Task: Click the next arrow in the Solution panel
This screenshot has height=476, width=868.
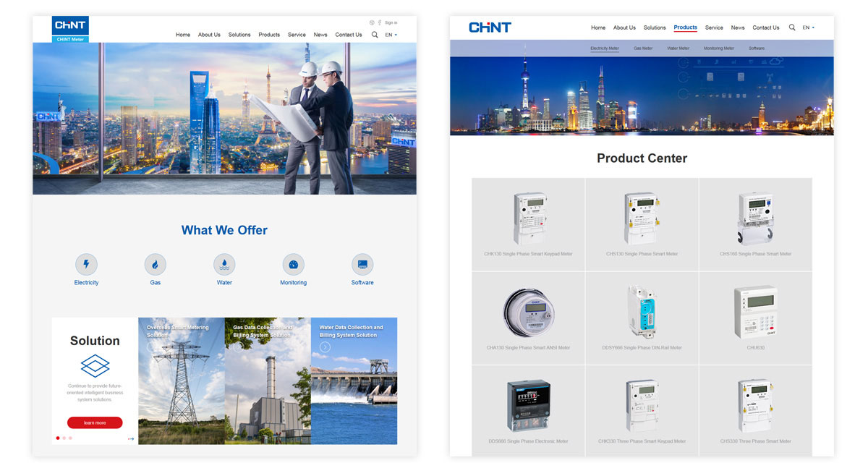Action: pos(131,438)
